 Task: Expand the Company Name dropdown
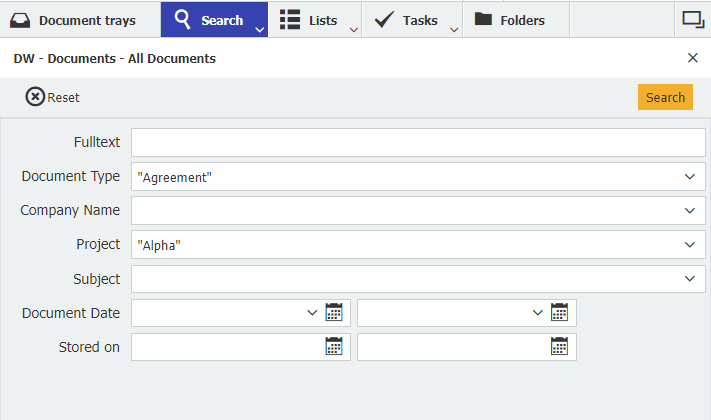[689, 211]
